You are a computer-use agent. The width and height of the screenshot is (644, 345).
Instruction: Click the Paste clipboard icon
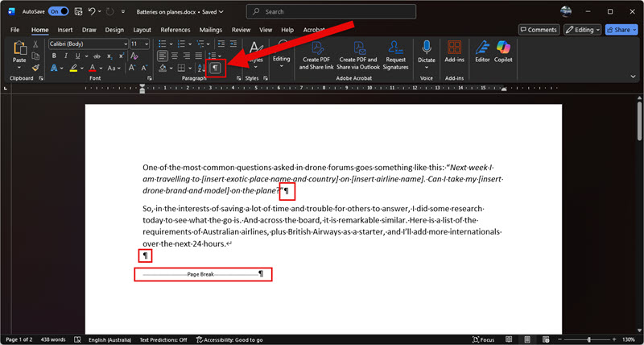click(19, 48)
